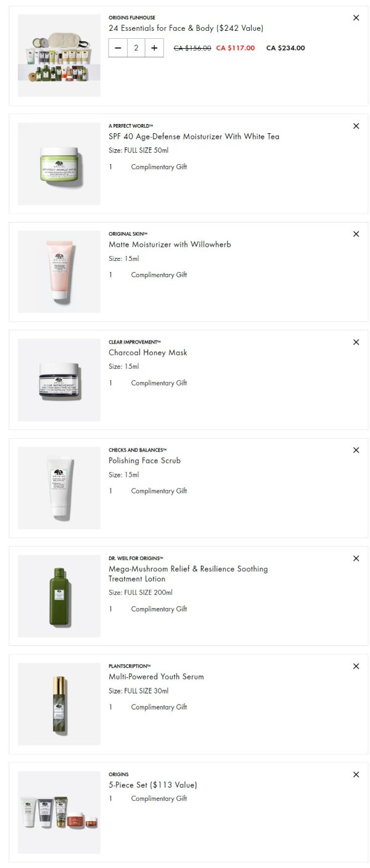
Task: Open the Charcoal Honey Mask product link
Action: pyautogui.click(x=147, y=353)
